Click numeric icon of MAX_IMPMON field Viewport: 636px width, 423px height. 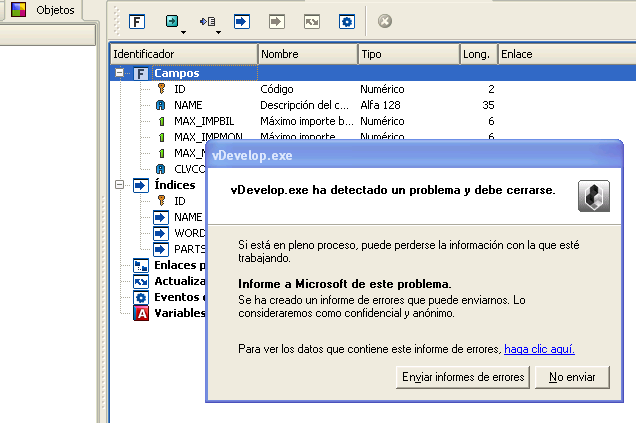pos(161,137)
